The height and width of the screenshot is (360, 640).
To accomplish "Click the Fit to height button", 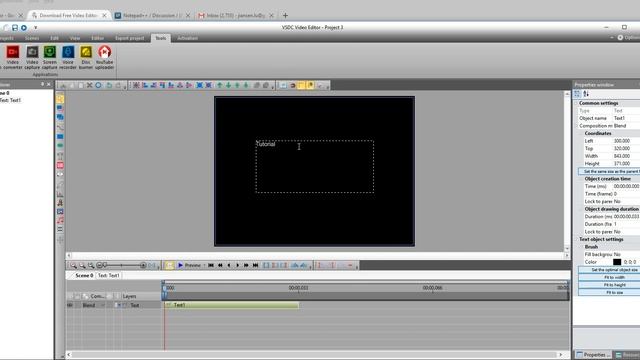I will (609, 285).
